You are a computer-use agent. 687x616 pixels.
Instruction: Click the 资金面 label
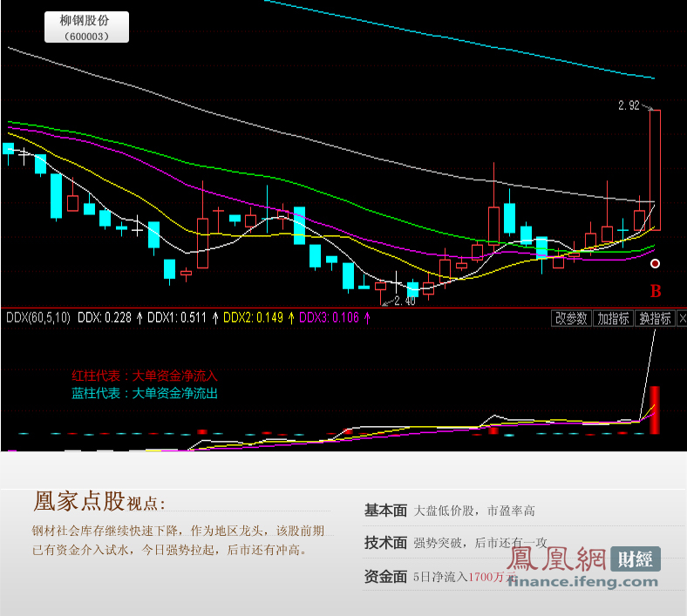pyautogui.click(x=385, y=577)
